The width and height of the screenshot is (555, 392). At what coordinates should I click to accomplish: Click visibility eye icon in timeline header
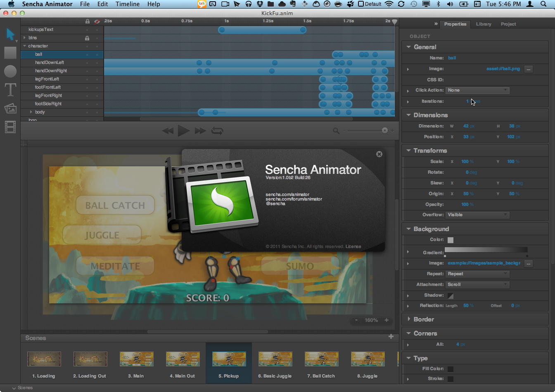tap(97, 21)
